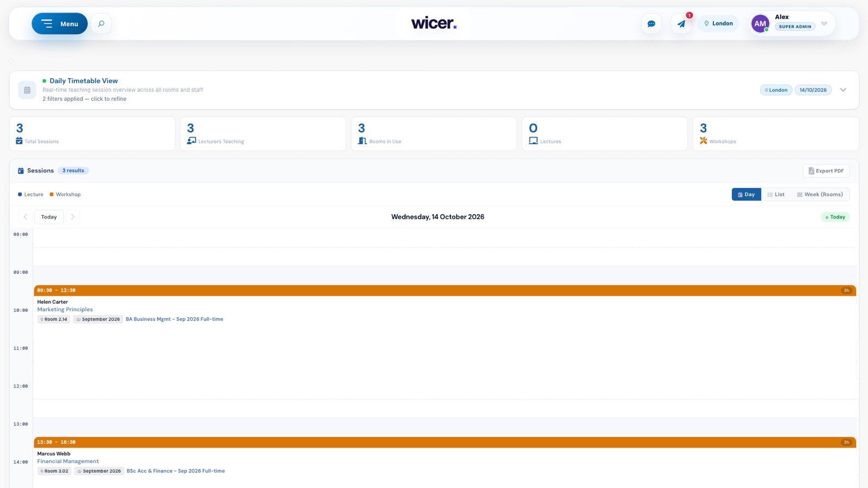This screenshot has width=868, height=488.
Task: Click the Total Sessions calendar icon
Action: pyautogui.click(x=20, y=141)
